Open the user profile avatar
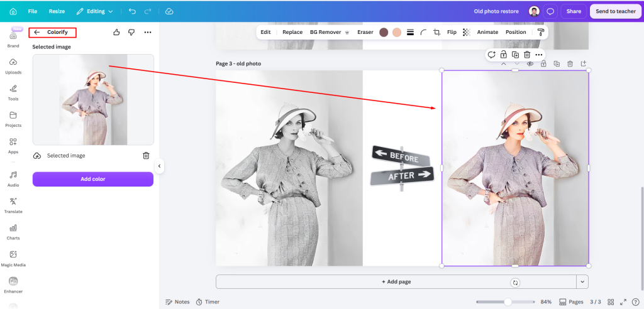This screenshot has height=309, width=644. pos(534,11)
